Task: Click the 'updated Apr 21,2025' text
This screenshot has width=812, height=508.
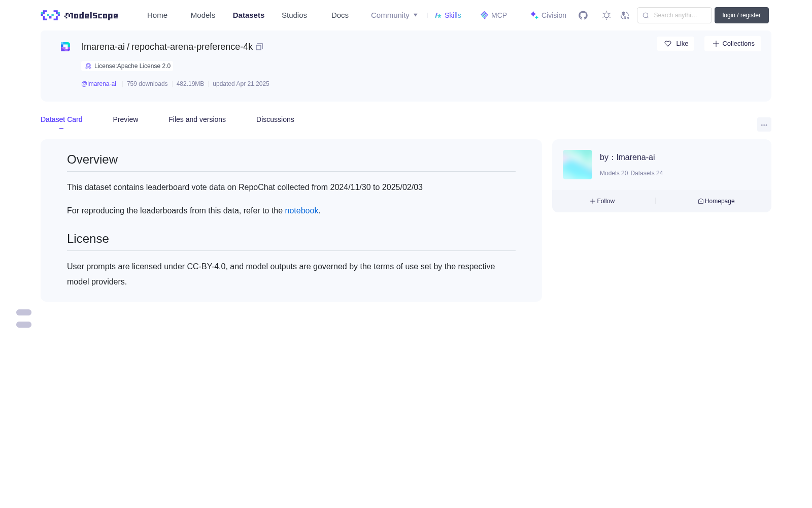Action: tap(241, 84)
